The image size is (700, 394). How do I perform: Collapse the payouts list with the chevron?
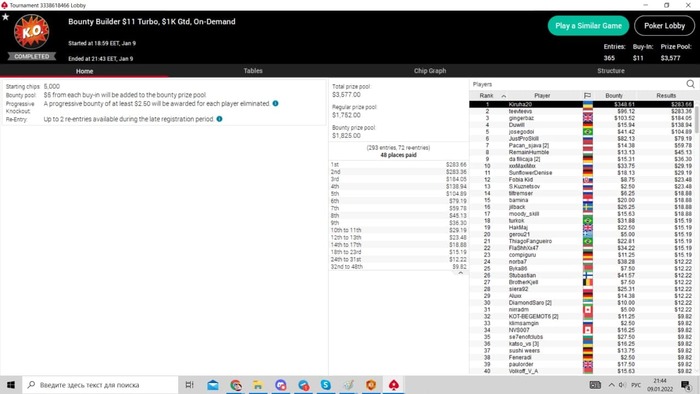[x=461, y=273]
